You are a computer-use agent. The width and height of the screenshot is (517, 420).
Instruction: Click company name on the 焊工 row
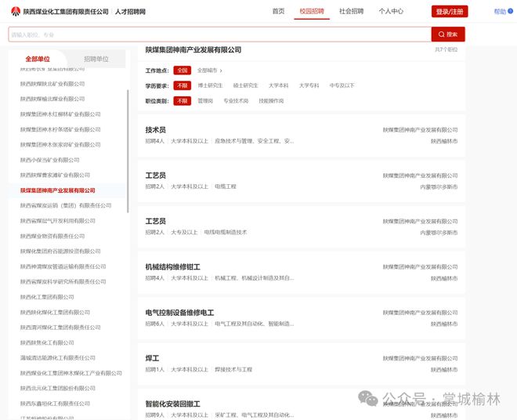[x=420, y=358]
